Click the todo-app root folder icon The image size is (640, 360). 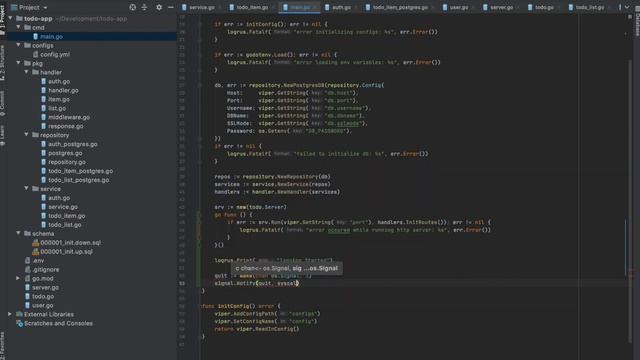click(x=19, y=18)
